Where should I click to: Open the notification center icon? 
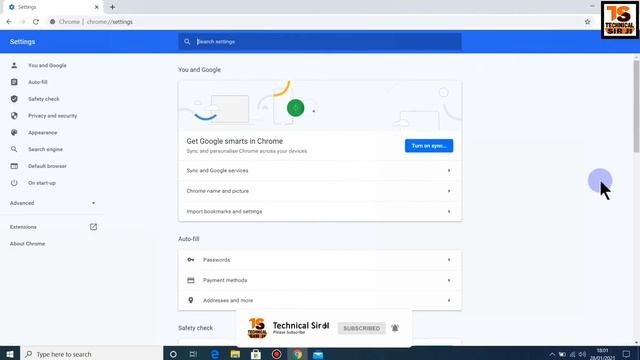tap(627, 354)
